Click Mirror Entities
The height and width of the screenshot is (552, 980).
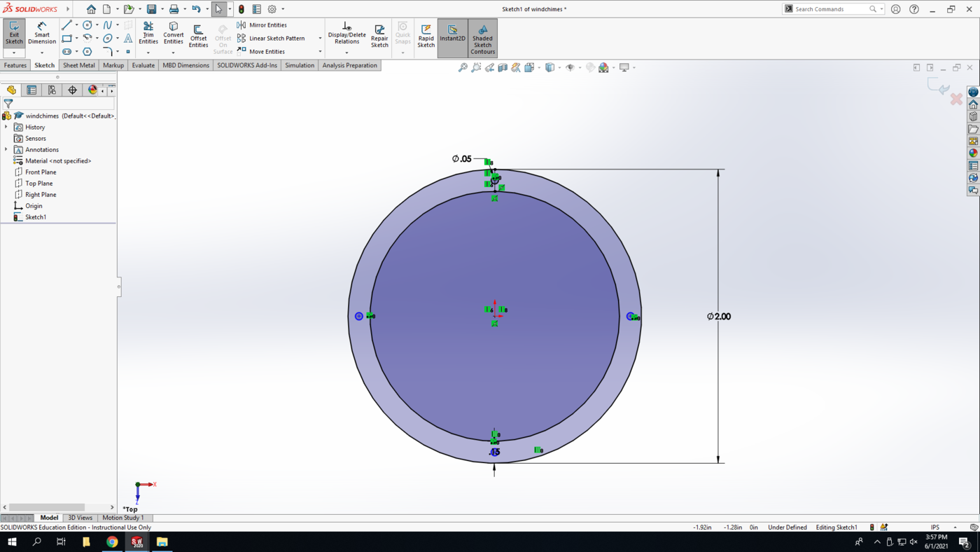[262, 25]
